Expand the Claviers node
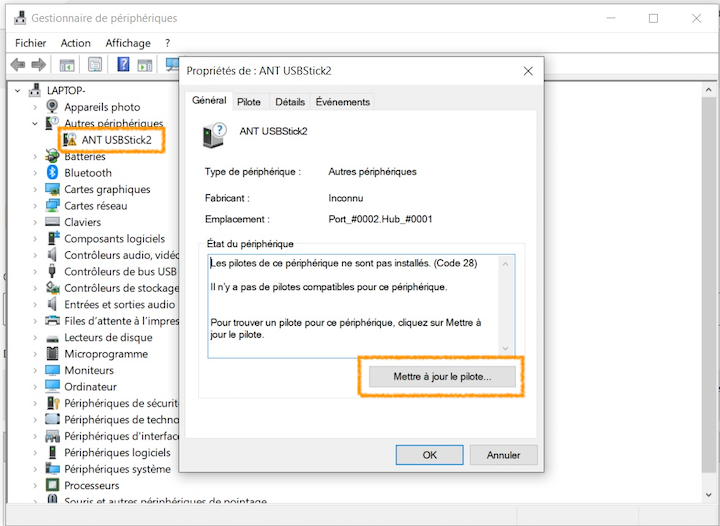Screen dimensions: 720x526 click(x=35, y=222)
